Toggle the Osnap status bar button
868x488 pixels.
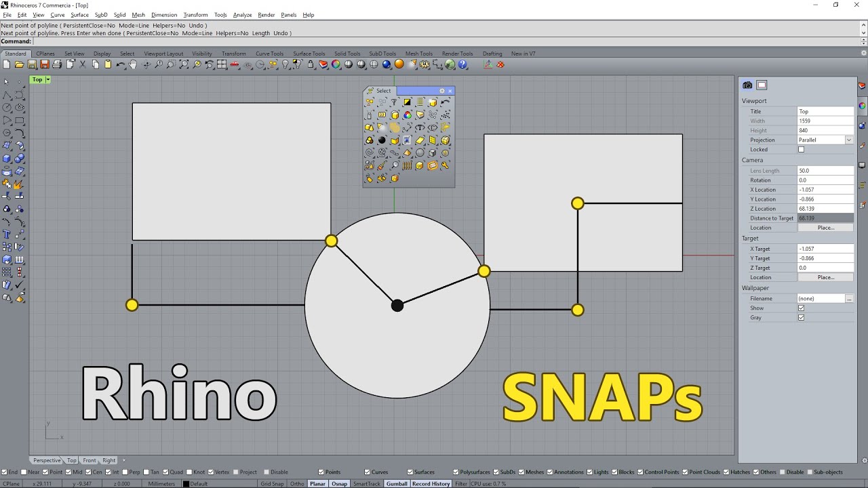click(339, 484)
